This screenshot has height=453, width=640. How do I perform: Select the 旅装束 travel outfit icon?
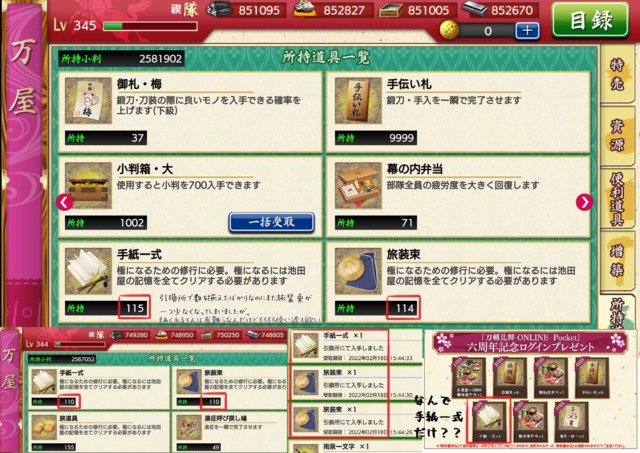click(358, 271)
